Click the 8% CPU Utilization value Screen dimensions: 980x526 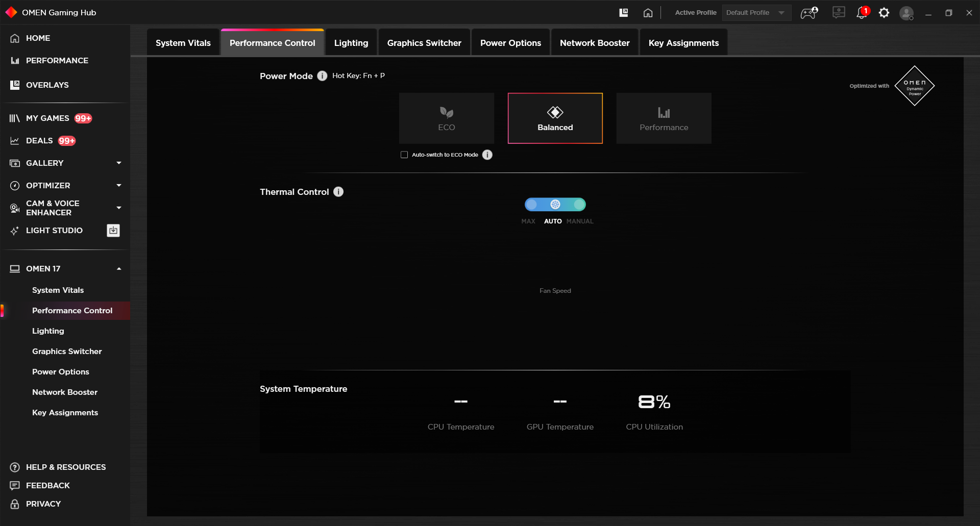point(654,402)
